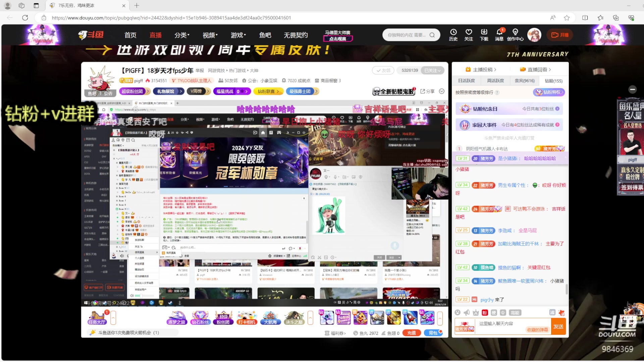This screenshot has height=362, width=644.
Task: Open the 消息 notification bell
Action: (499, 35)
